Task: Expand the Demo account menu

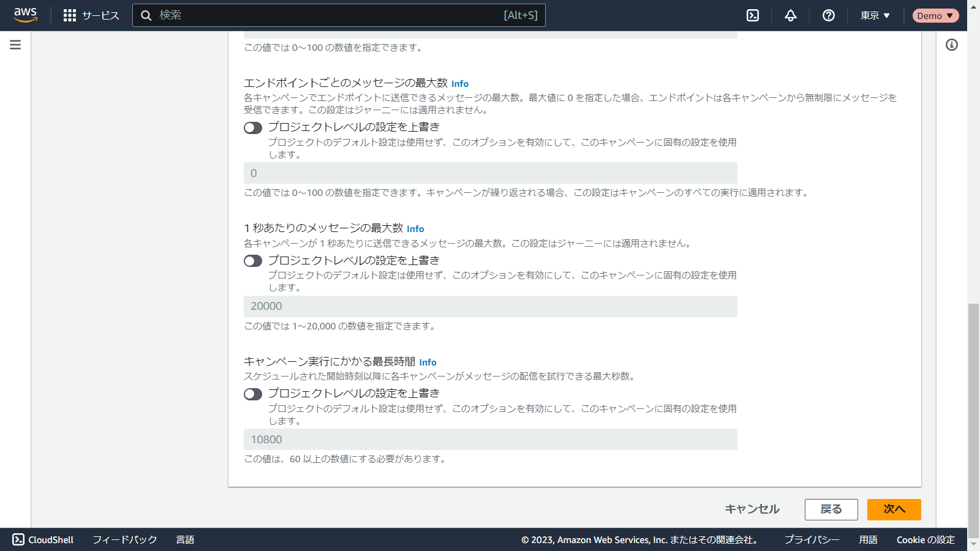Action: (x=935, y=15)
